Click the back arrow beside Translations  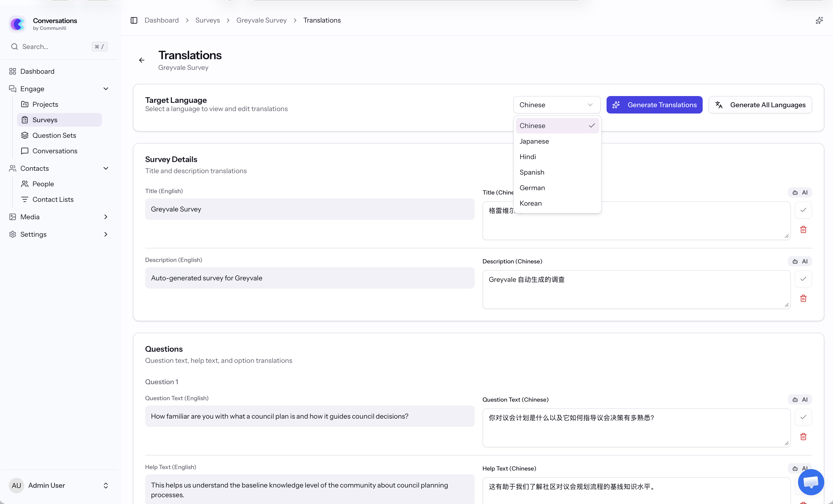142,60
